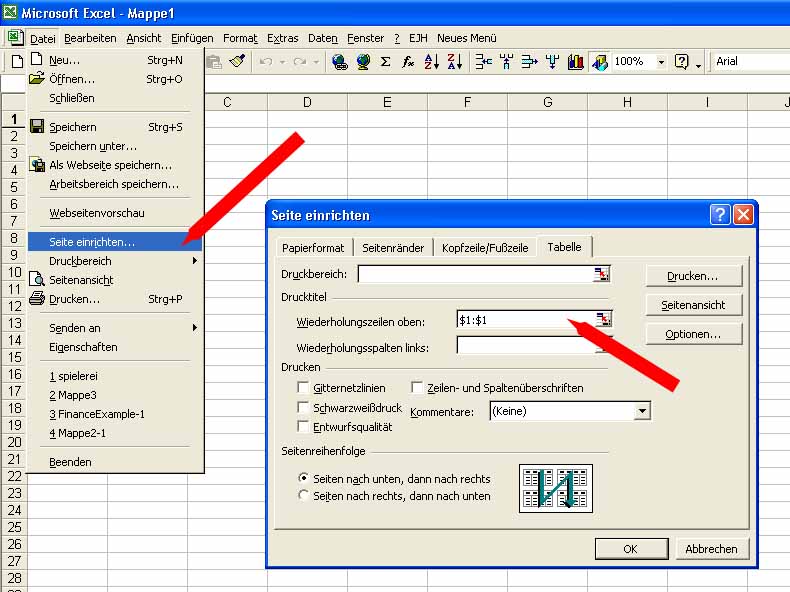
Task: Open the Kommentare dropdown showing (Keine)
Action: 642,411
